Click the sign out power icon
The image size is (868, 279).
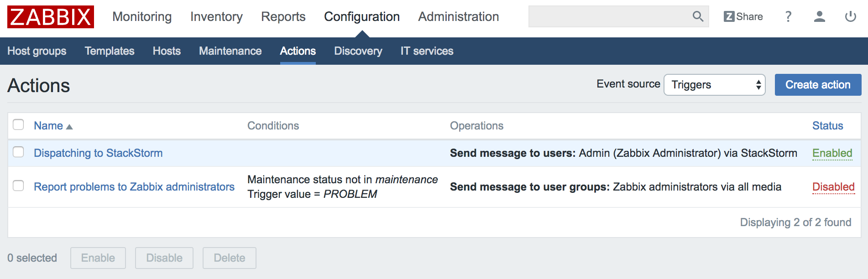pos(851,16)
